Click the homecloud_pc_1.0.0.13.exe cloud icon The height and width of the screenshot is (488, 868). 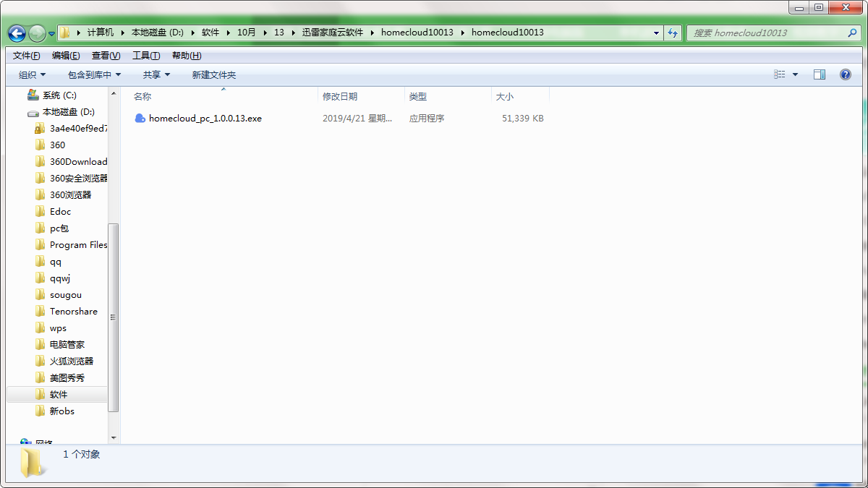coord(140,118)
